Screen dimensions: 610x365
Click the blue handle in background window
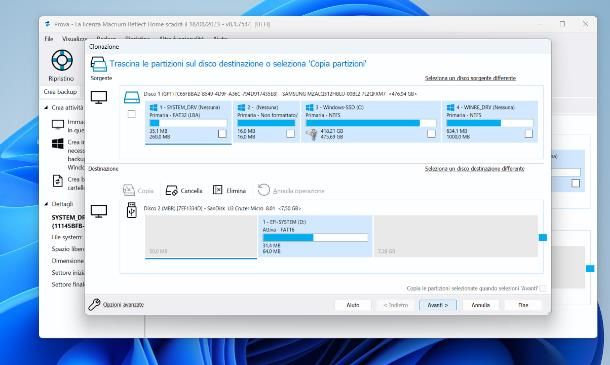pos(590,268)
